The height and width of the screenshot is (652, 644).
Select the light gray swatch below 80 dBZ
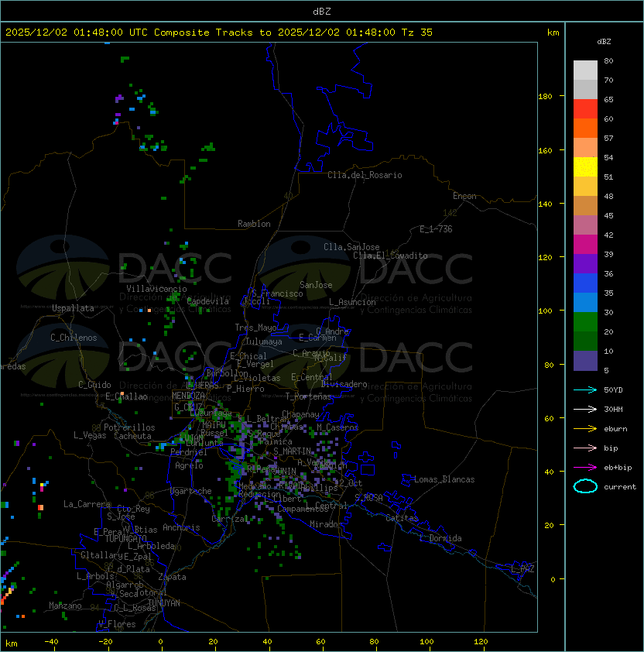tap(585, 70)
